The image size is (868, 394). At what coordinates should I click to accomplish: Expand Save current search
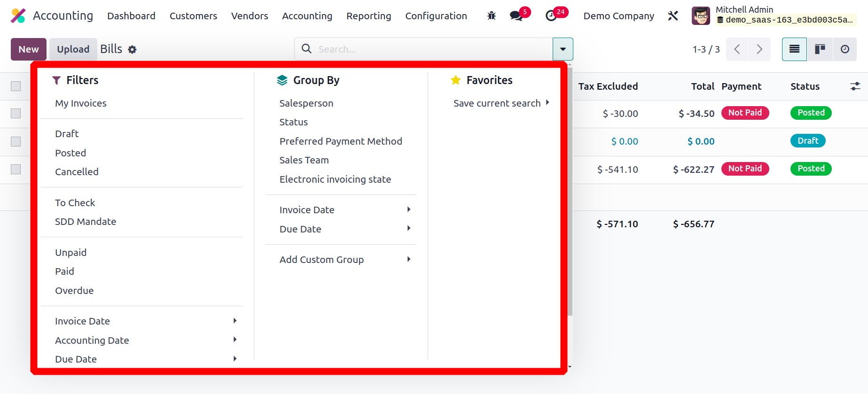click(501, 103)
